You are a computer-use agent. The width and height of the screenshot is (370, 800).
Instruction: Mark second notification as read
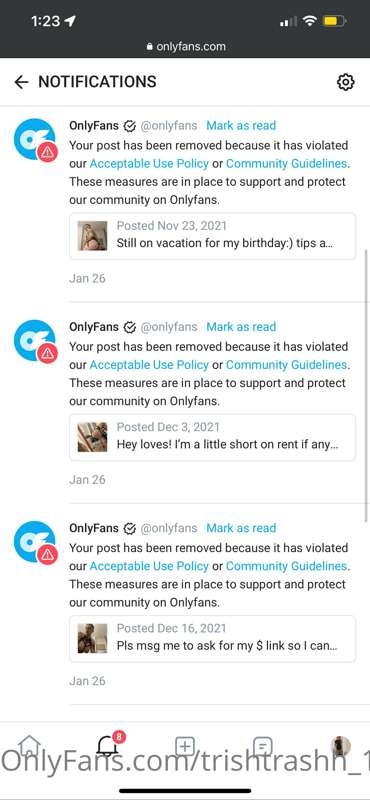pos(241,327)
